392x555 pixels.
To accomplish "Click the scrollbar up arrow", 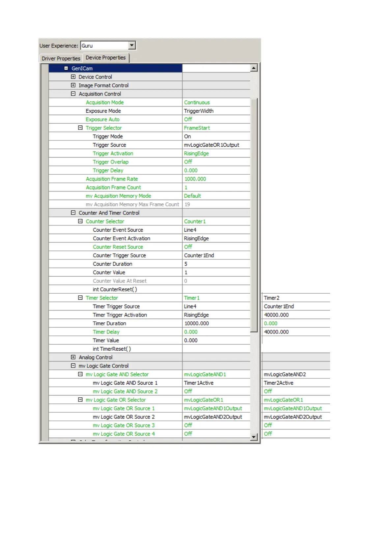I will pyautogui.click(x=254, y=68).
